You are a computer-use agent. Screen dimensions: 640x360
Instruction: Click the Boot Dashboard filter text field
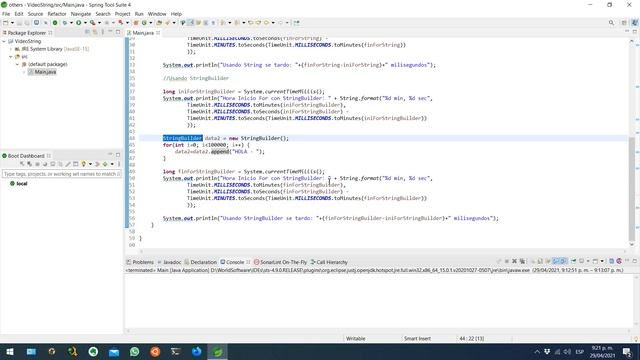pos(62,174)
